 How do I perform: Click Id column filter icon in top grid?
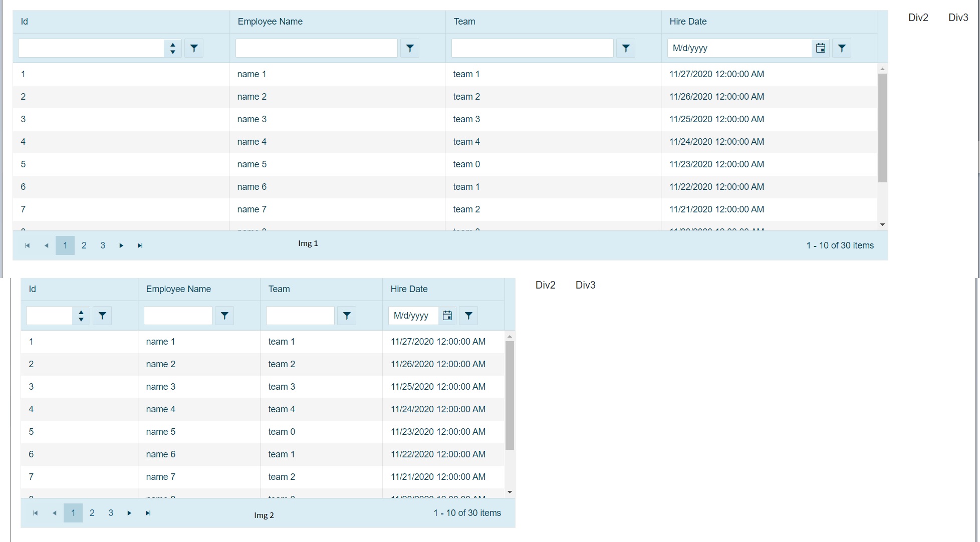[x=194, y=48]
